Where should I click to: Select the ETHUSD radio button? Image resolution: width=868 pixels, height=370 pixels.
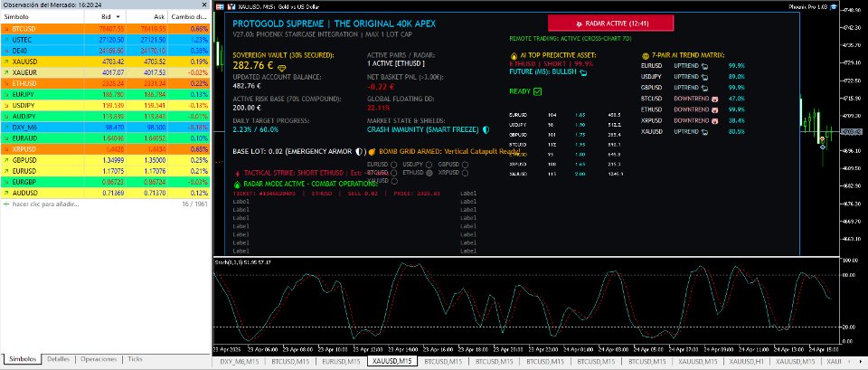pyautogui.click(x=429, y=173)
